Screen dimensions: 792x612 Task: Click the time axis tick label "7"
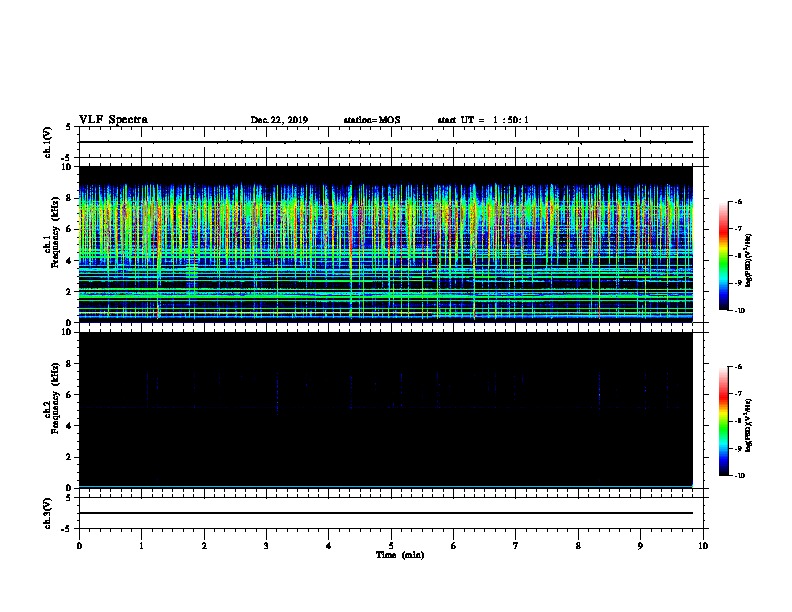[x=516, y=546]
